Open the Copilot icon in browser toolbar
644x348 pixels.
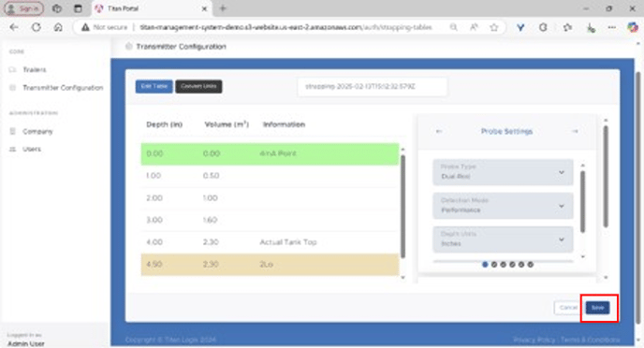pos(633,27)
